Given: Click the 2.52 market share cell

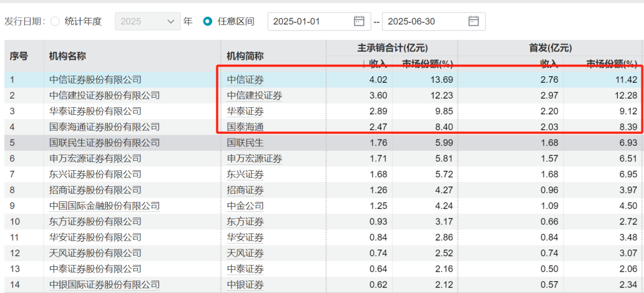Looking at the screenshot, I should (444, 254).
